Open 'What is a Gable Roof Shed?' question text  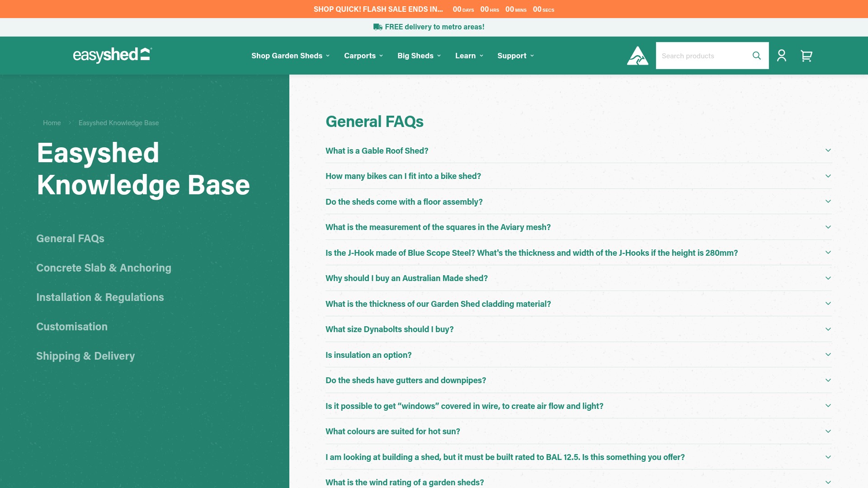click(377, 151)
